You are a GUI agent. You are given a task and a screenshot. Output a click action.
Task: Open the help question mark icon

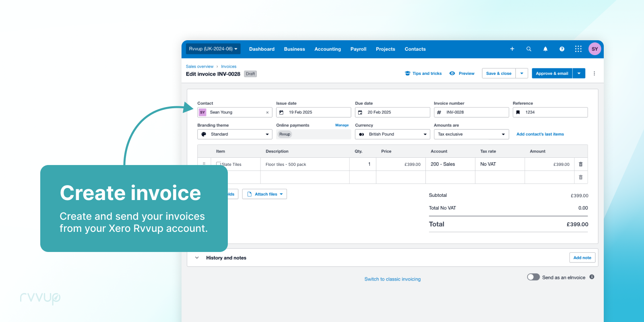(562, 49)
